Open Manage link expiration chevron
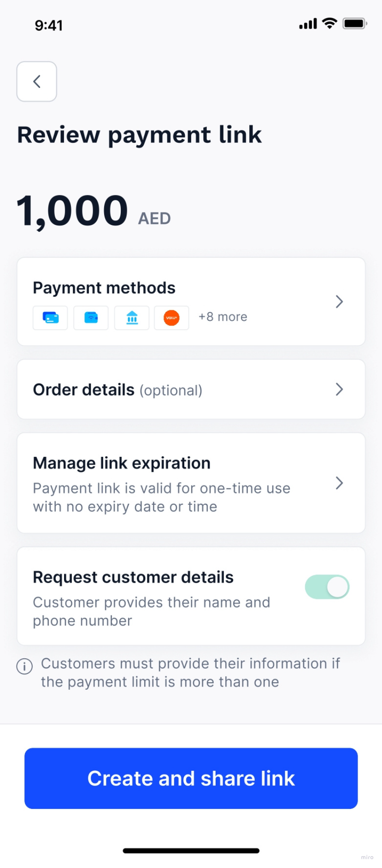Screen dimensions: 382x868 [x=340, y=483]
